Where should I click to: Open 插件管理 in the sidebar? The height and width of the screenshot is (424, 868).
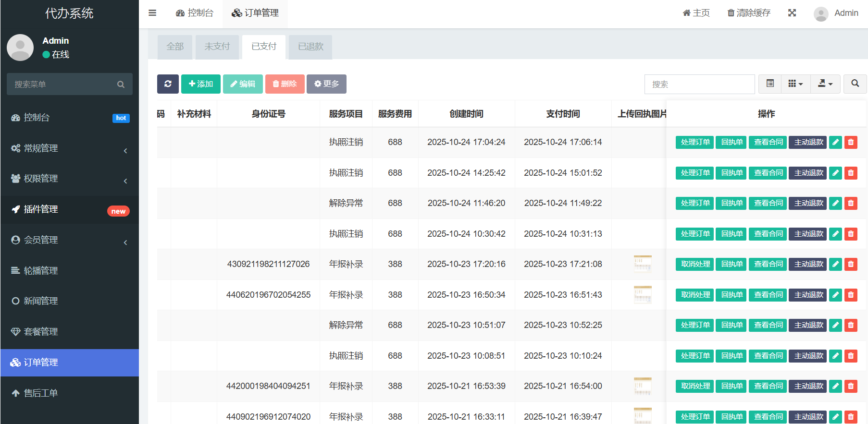[69, 209]
